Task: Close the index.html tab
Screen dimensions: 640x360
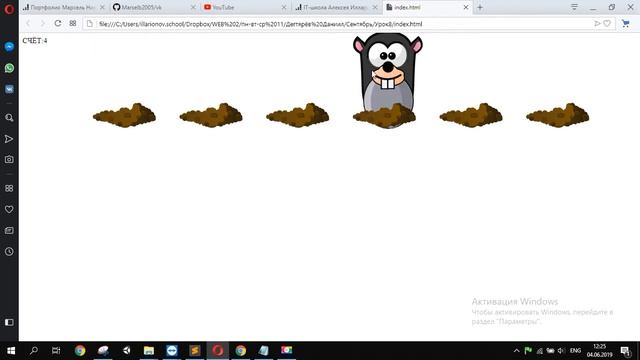Action: pyautogui.click(x=466, y=7)
